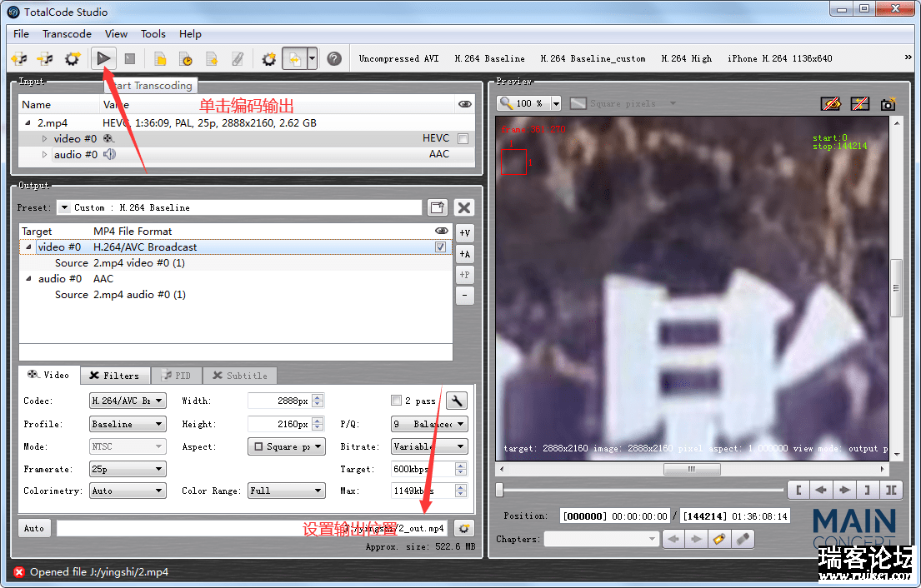Expand video #0 in the Input tree
Screen dimensions: 921x588
pyautogui.click(x=45, y=139)
